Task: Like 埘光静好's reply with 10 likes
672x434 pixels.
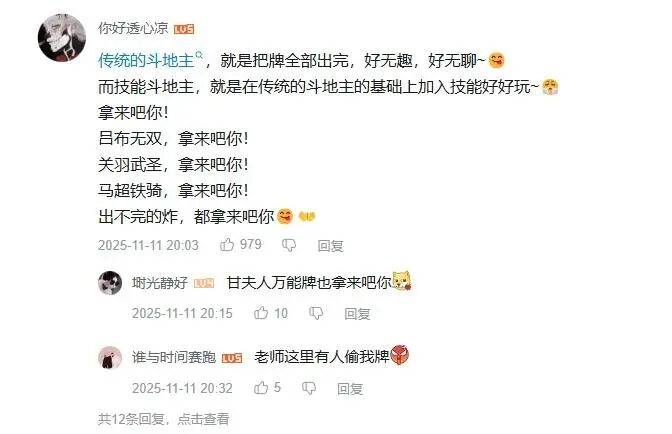Action: pos(261,313)
